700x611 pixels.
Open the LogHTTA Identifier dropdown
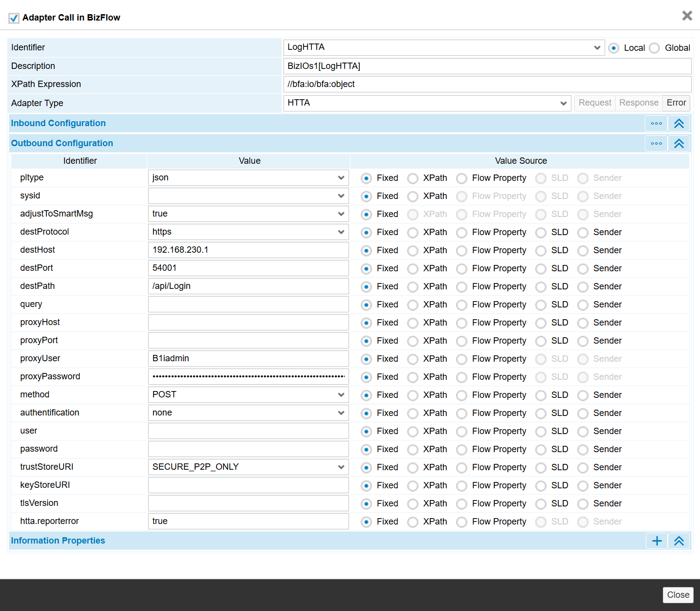tap(444, 47)
